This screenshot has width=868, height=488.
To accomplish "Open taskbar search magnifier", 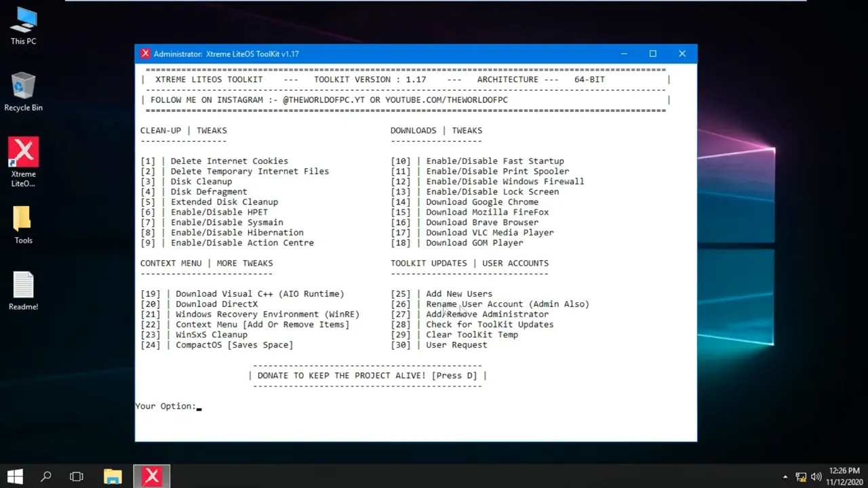I will 46,476.
